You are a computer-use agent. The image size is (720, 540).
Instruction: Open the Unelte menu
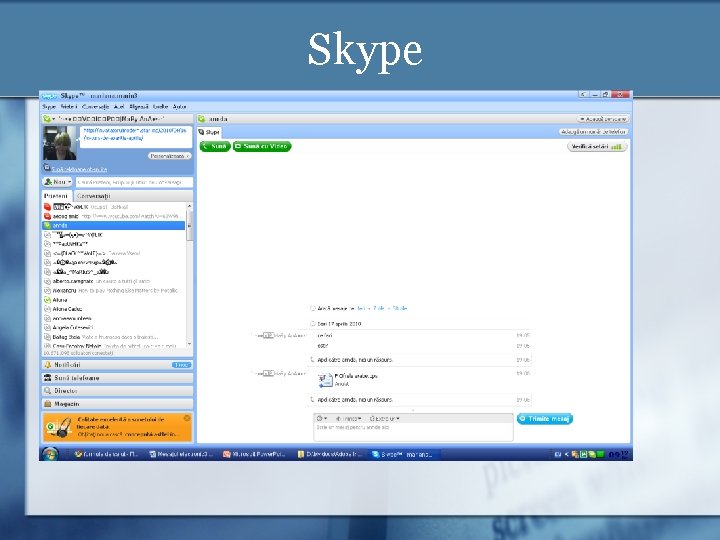pos(160,107)
